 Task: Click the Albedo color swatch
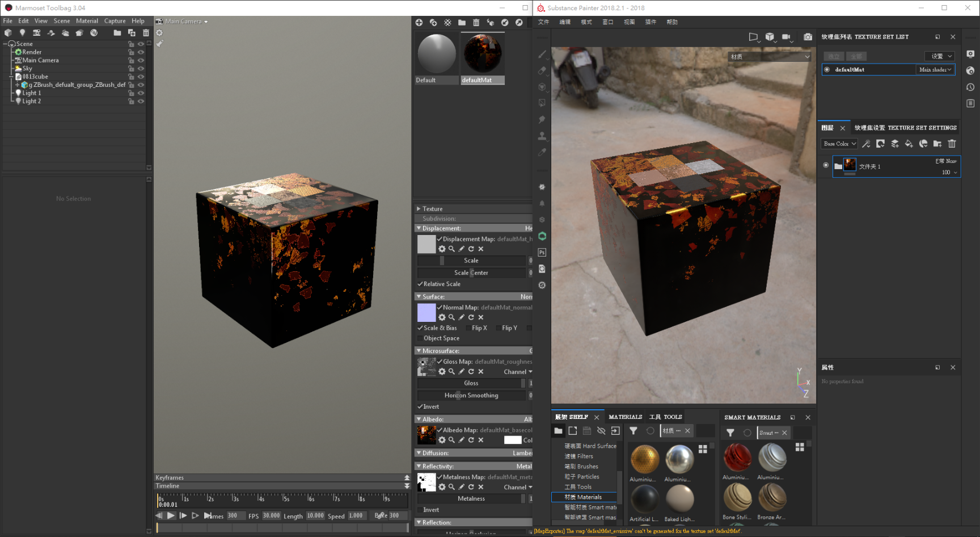(512, 440)
